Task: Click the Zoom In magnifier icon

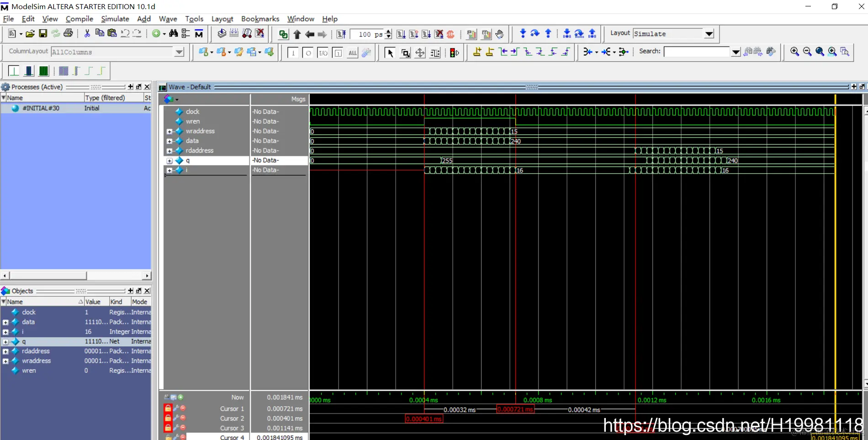Action: (795, 52)
